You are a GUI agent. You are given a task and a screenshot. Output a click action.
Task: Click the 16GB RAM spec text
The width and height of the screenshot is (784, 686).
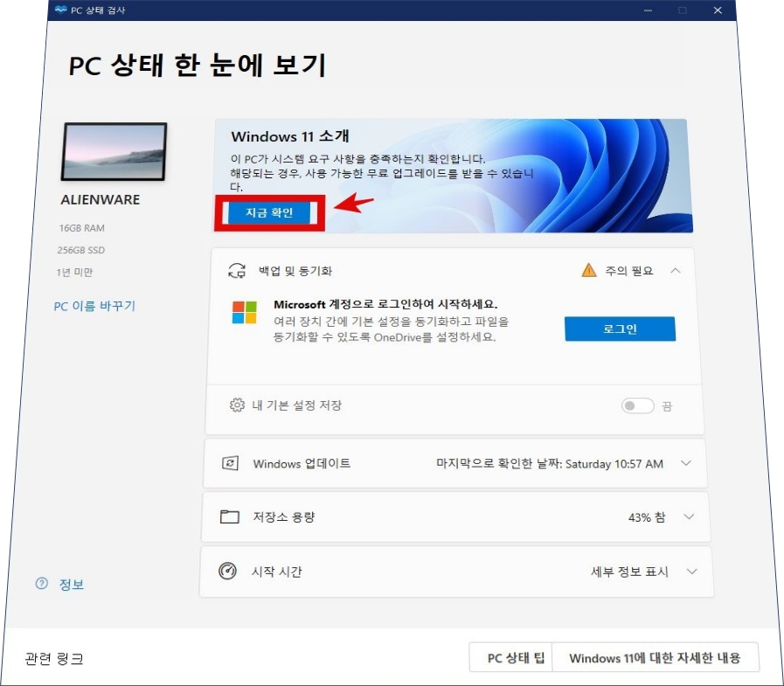pyautogui.click(x=81, y=228)
